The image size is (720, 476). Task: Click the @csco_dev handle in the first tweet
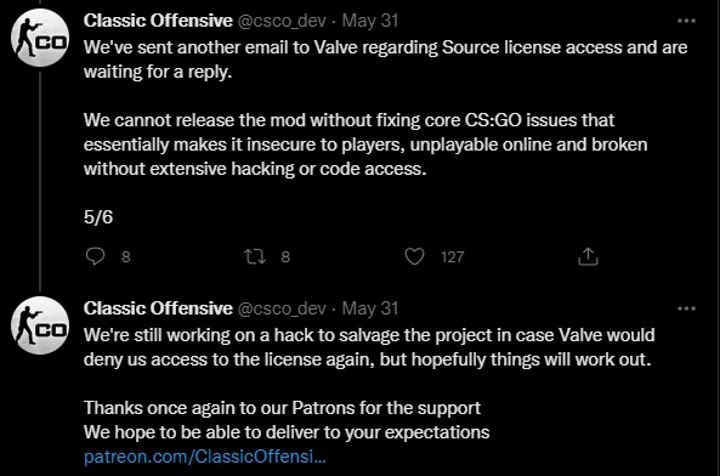[281, 21]
